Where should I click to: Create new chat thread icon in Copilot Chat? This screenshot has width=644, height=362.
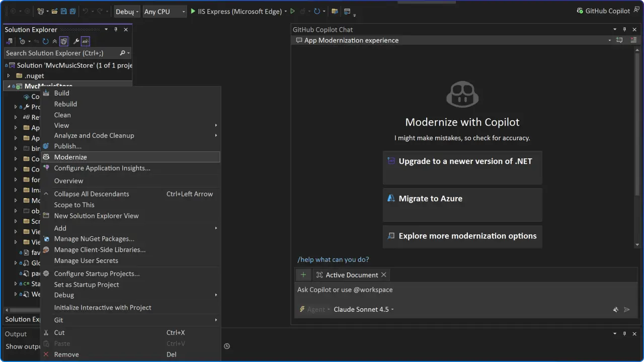coord(619,40)
